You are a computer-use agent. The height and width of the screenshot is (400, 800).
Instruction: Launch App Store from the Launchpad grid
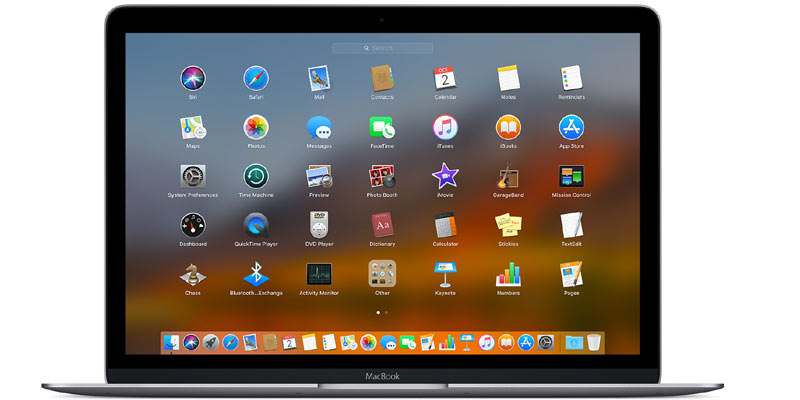(571, 128)
